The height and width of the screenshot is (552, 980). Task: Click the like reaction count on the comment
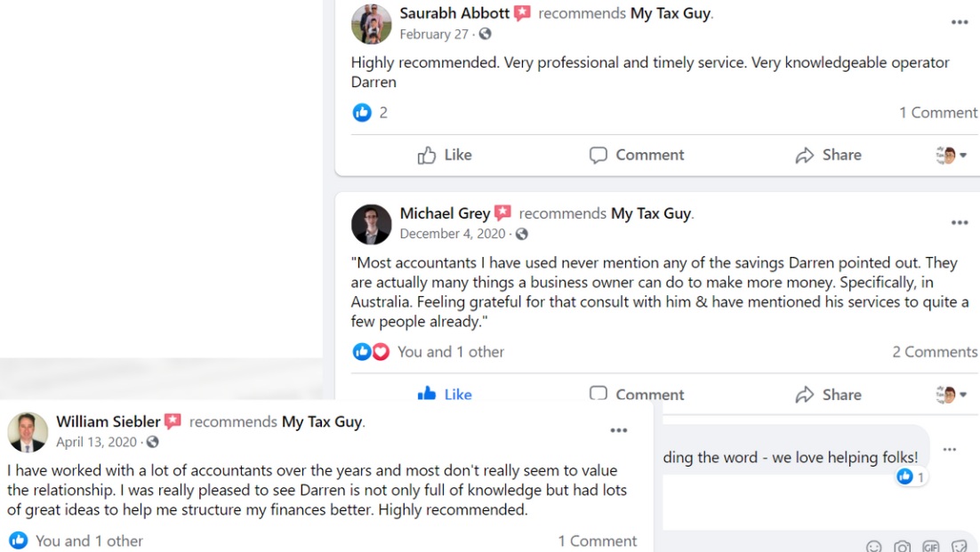(911, 477)
